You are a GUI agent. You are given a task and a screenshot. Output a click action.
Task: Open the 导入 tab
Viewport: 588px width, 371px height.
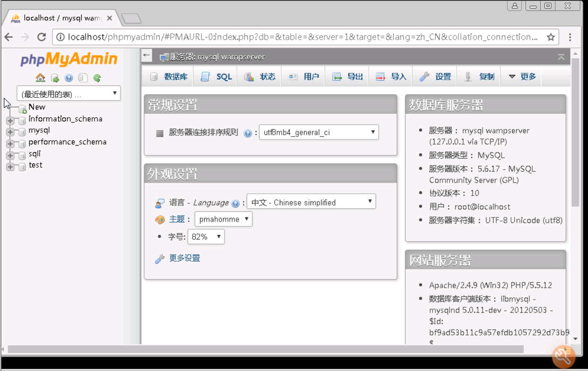coord(390,77)
